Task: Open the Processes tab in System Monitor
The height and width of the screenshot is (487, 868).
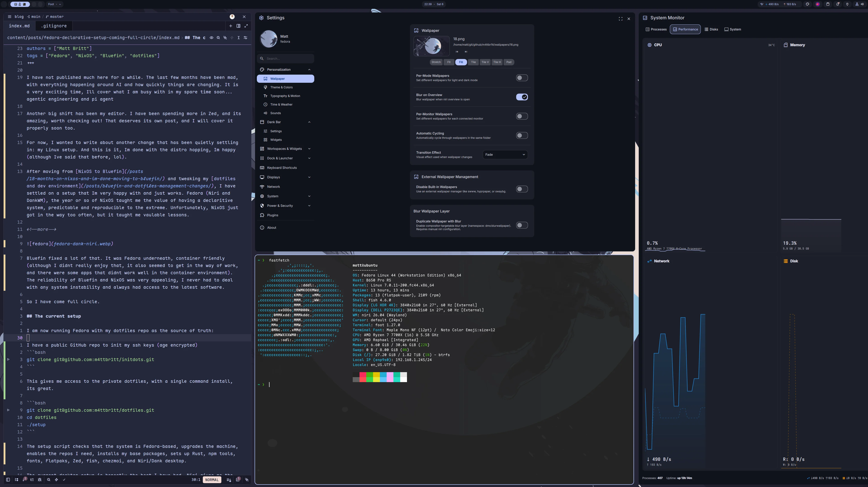Action: coord(656,29)
